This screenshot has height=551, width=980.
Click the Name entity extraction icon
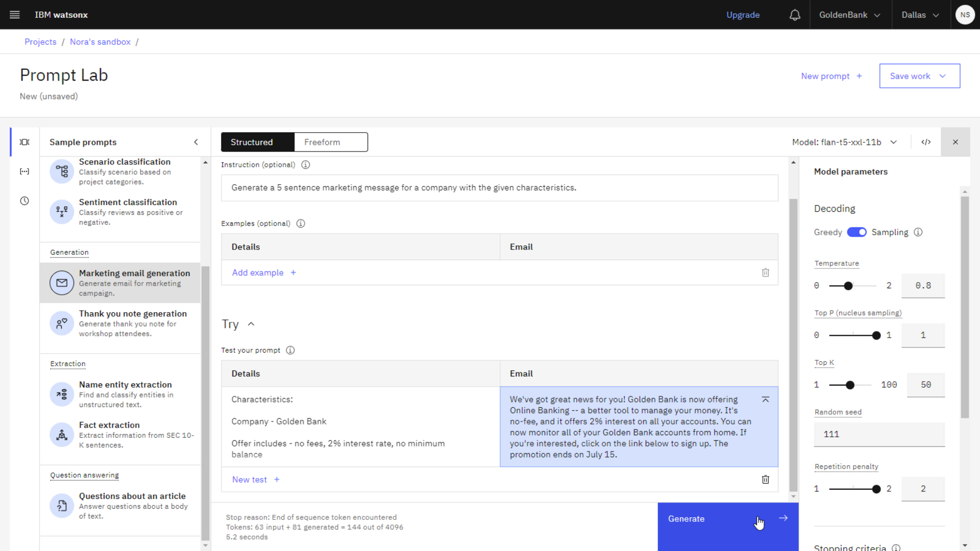tap(61, 393)
